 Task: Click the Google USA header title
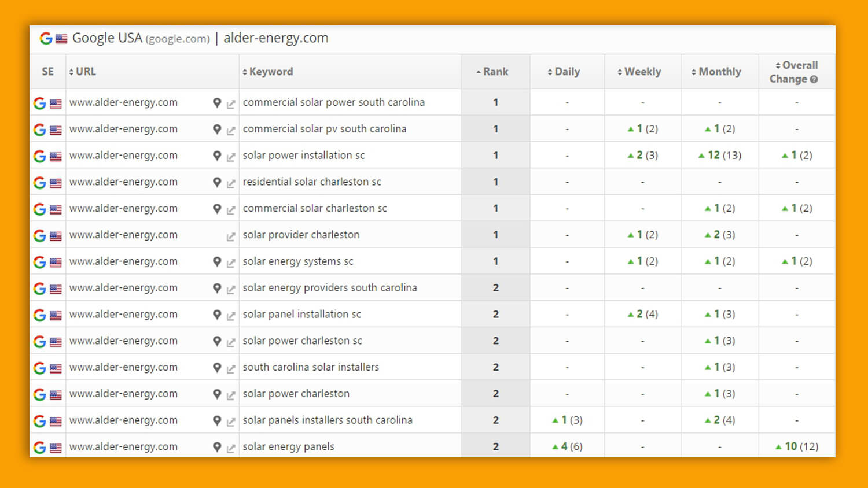pos(141,38)
